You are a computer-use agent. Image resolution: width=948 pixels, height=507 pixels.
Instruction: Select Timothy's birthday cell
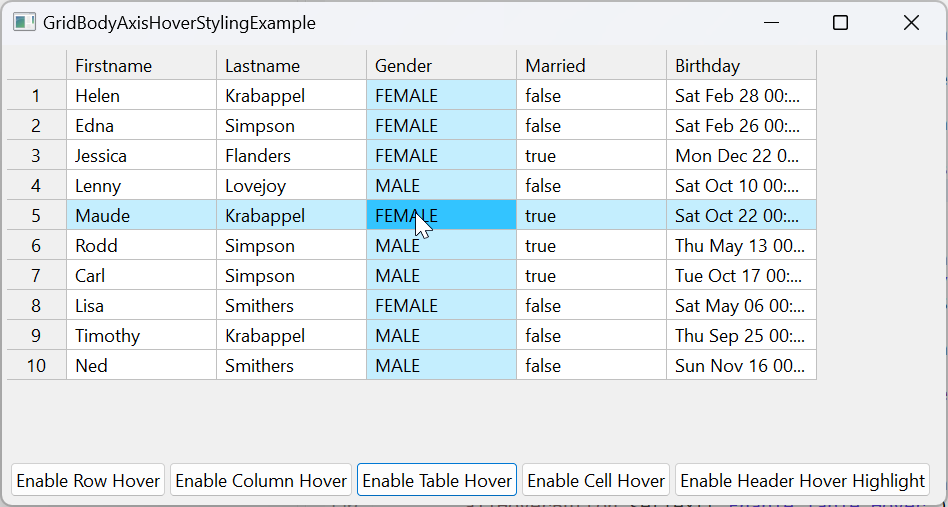coord(741,336)
